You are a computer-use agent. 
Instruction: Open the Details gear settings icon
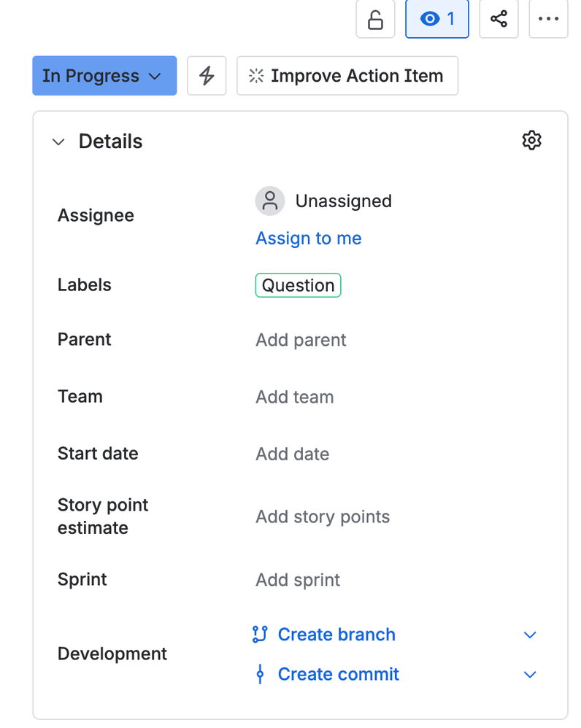tap(532, 140)
